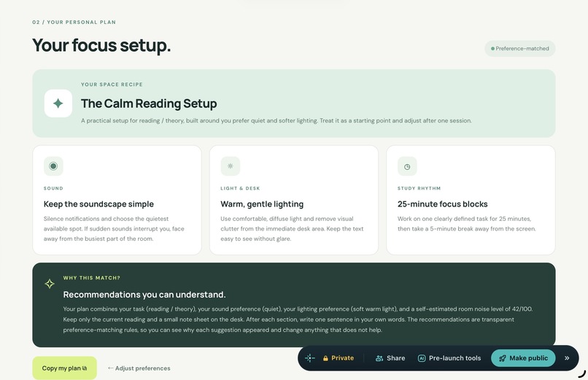Click the 'Warm, gentle lighting' heading
The image size is (588, 380).
coord(262,204)
